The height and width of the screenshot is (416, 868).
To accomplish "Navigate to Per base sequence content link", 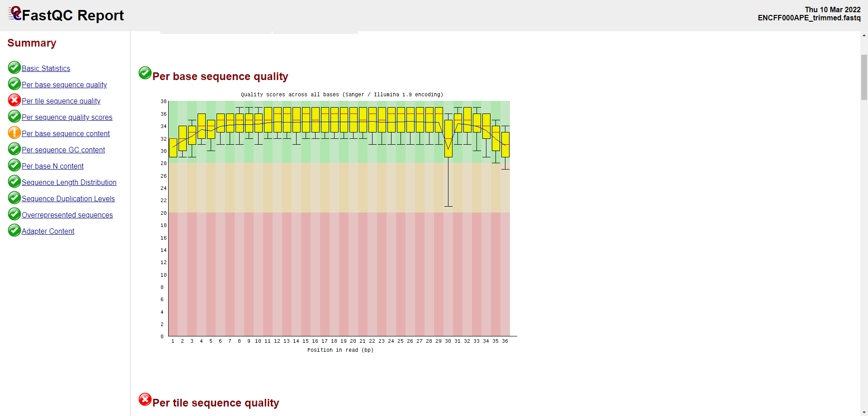I will pos(66,134).
